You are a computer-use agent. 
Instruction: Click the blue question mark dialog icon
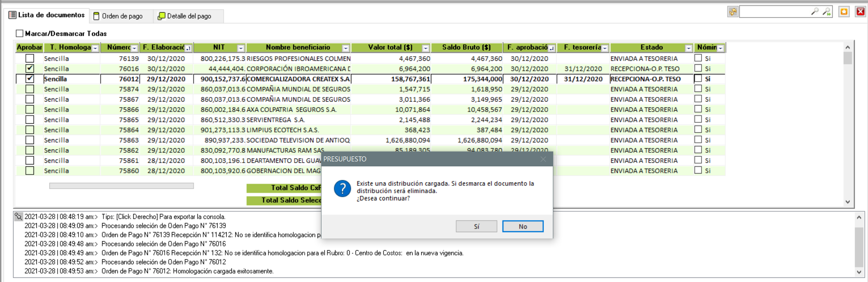tap(342, 189)
